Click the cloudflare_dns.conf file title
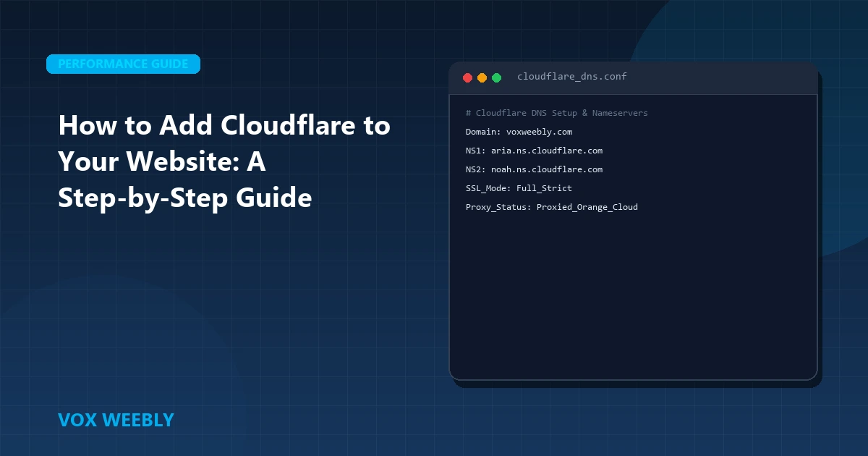868x456 pixels. click(x=572, y=77)
